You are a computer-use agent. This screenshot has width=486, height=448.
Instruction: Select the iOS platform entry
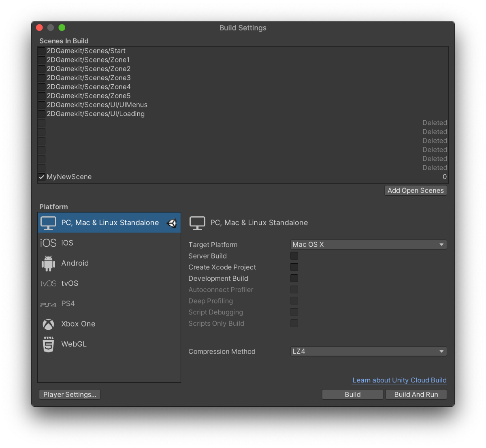pyautogui.click(x=109, y=243)
